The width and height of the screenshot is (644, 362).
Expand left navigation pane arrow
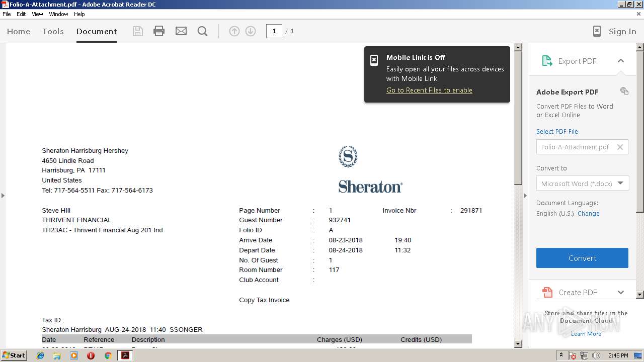click(x=3, y=196)
